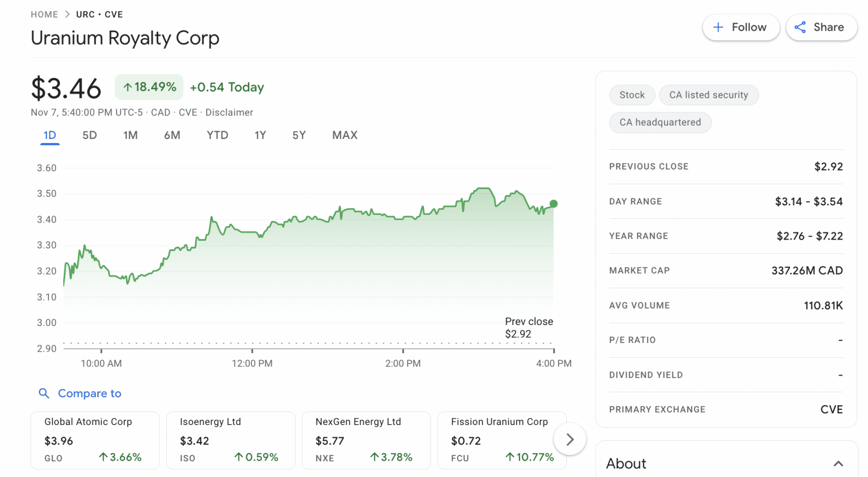Image resolution: width=868 pixels, height=477 pixels.
Task: Click the carousel right arrow to see more stocks
Action: coord(570,439)
